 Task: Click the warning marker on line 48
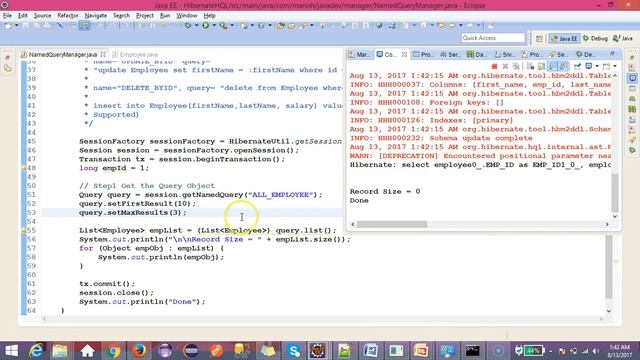tap(24, 168)
